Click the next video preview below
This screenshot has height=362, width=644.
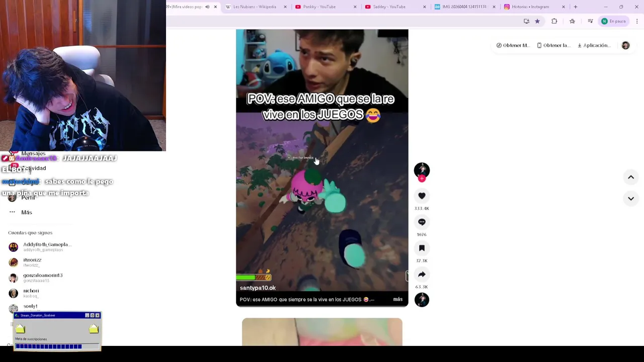(322, 332)
